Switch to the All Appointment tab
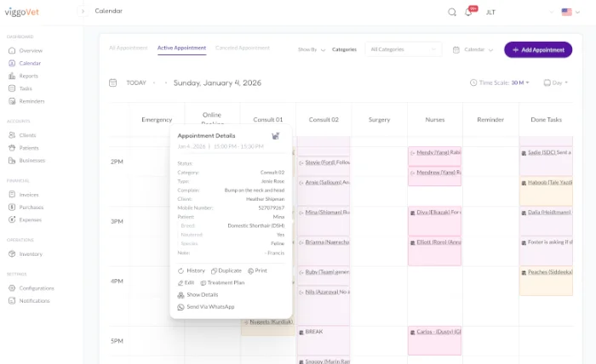This screenshot has height=364, width=596. (128, 48)
